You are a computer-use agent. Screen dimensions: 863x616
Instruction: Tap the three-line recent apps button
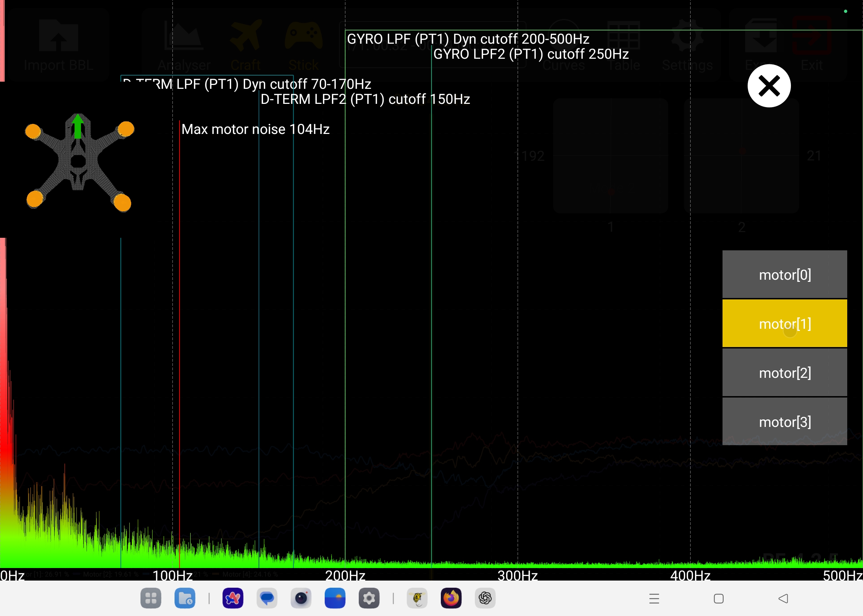(654, 598)
